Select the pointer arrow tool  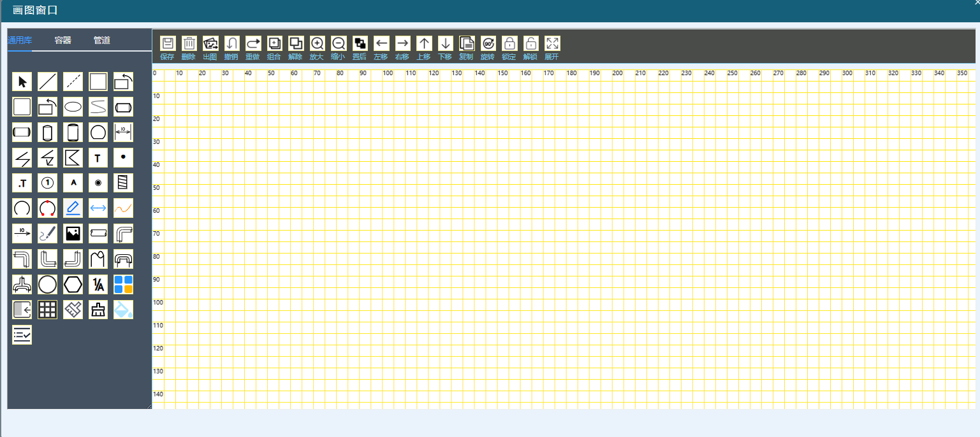[x=22, y=82]
